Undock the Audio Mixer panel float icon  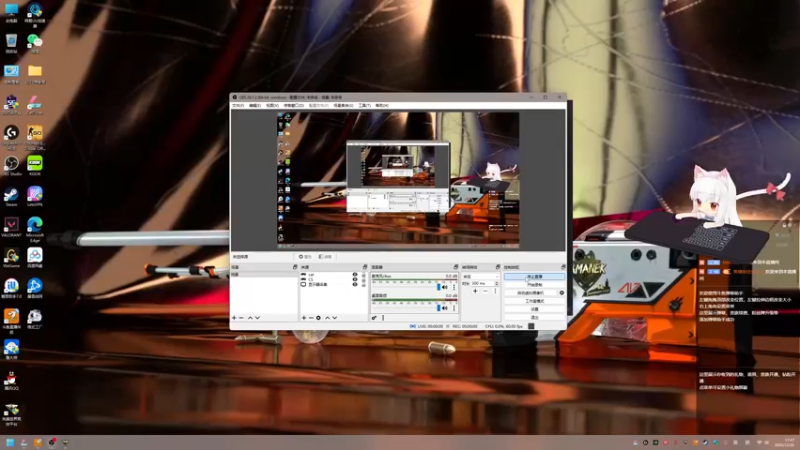(456, 267)
